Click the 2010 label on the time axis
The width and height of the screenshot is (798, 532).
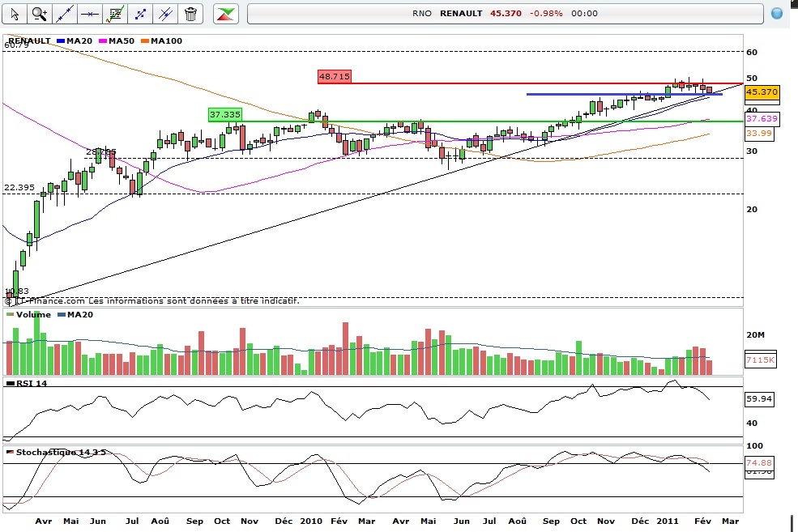pyautogui.click(x=311, y=521)
